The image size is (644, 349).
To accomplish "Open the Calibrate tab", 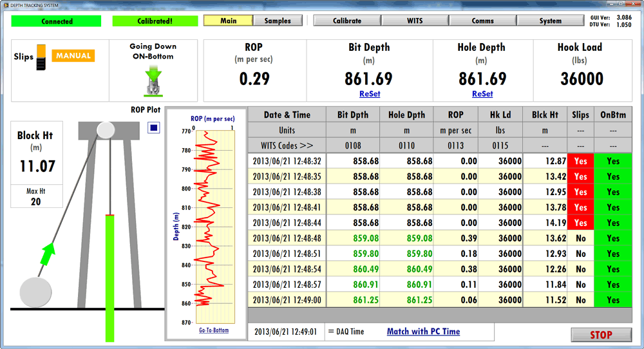I will [x=347, y=21].
